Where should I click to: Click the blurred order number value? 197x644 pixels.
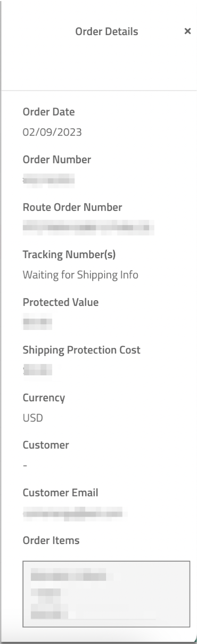[x=48, y=180]
